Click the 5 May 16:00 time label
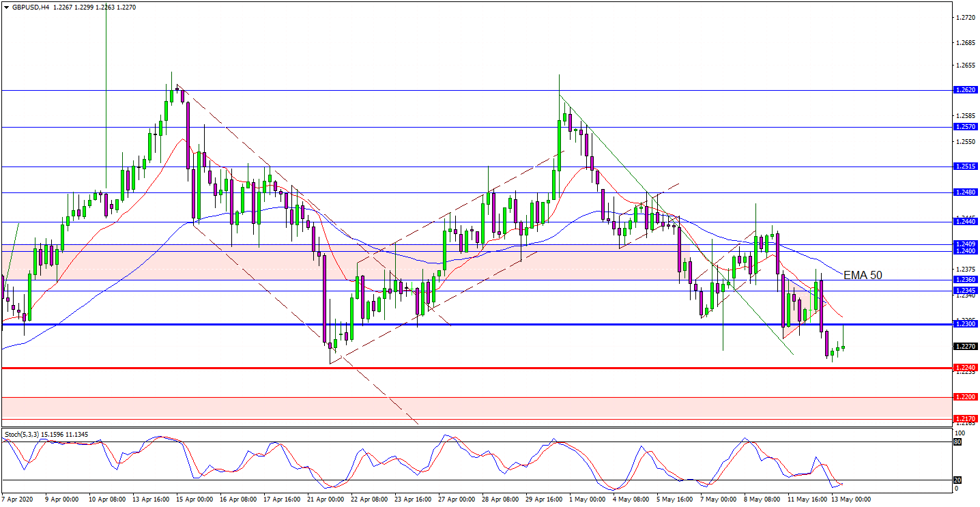 coord(675,499)
